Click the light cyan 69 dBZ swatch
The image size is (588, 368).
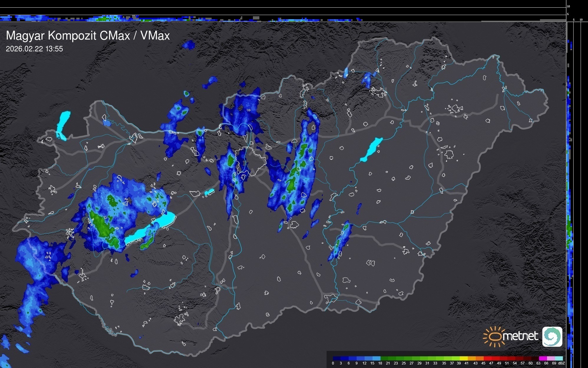(559, 358)
